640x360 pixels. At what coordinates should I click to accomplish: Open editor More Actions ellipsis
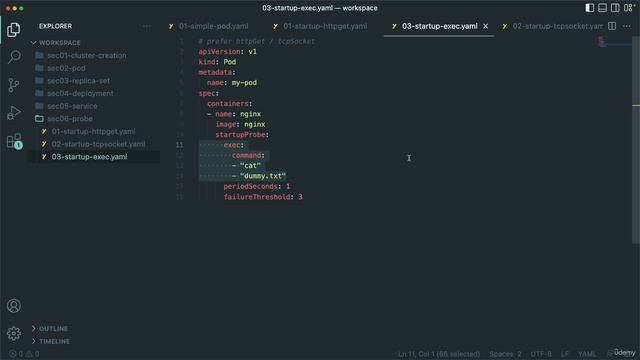click(x=627, y=26)
